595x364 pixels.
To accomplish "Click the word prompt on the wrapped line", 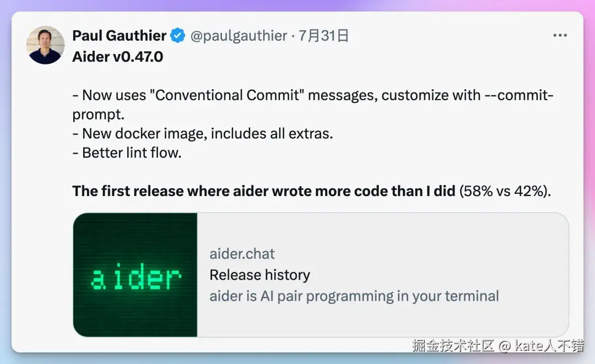I will coord(98,115).
